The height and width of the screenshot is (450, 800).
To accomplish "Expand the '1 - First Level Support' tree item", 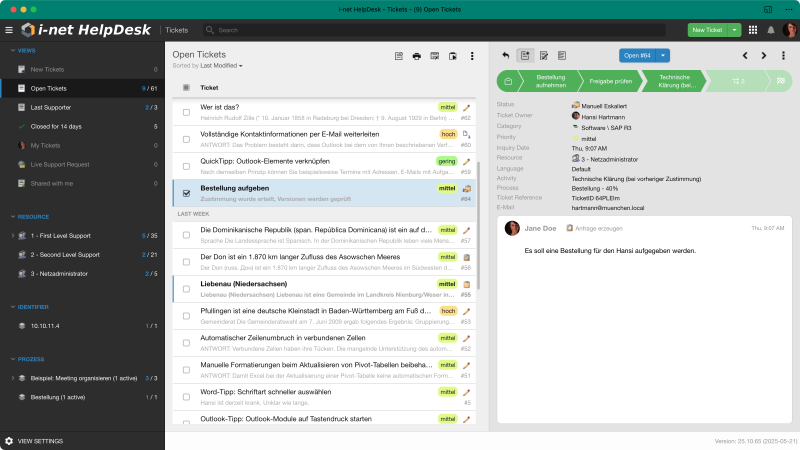I will click(x=12, y=236).
